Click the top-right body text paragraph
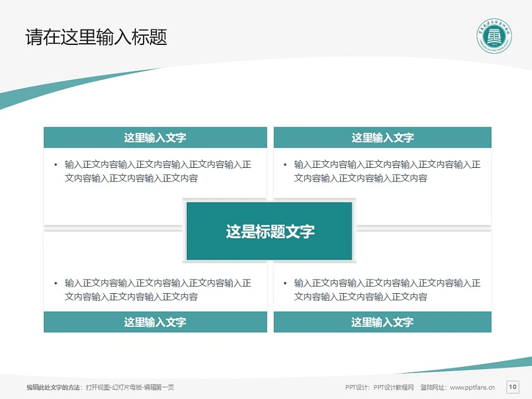532x399 pixels. [387, 171]
